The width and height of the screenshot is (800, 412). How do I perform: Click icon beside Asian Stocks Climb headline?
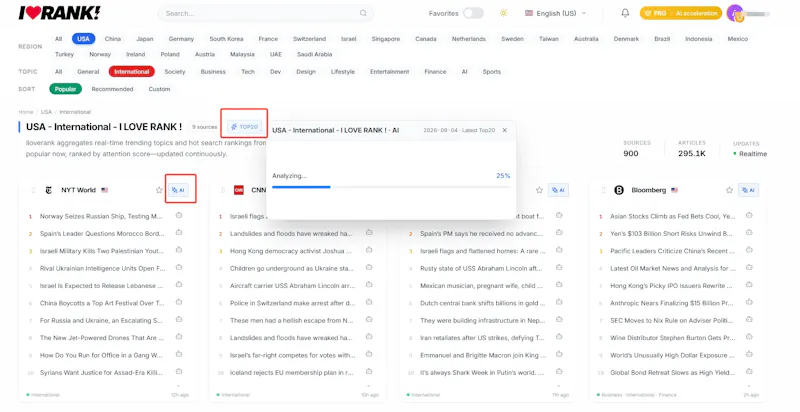click(749, 216)
